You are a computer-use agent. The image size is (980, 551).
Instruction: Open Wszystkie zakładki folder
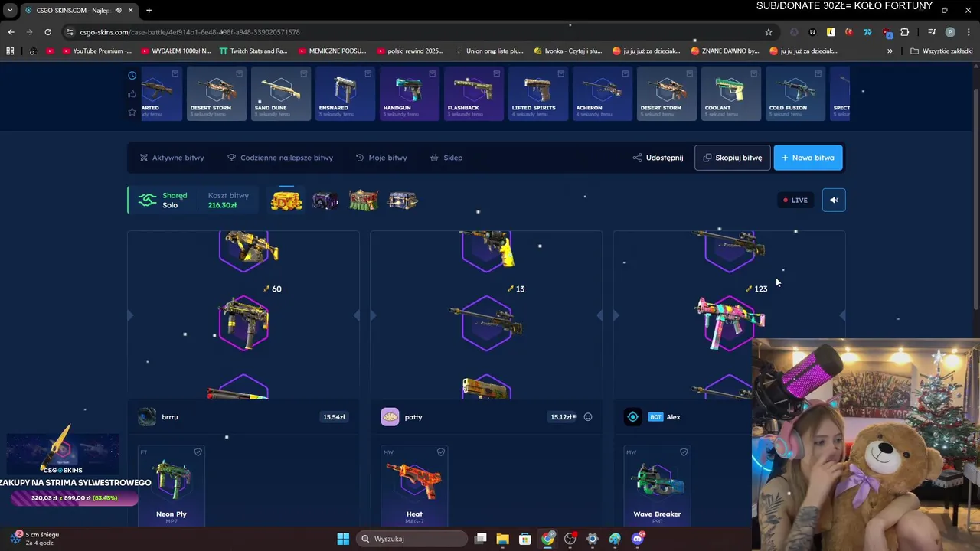(942, 51)
